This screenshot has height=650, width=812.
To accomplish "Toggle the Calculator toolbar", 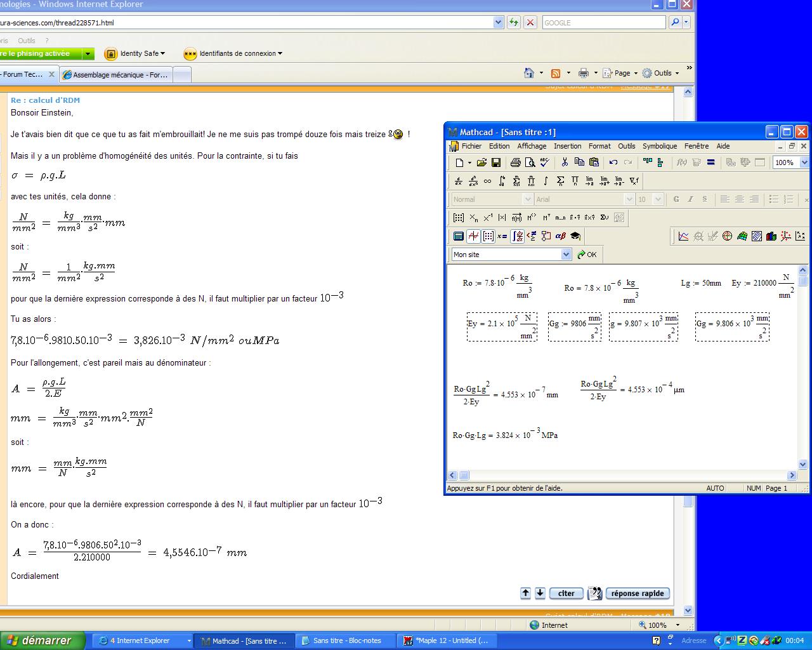I will 459,236.
